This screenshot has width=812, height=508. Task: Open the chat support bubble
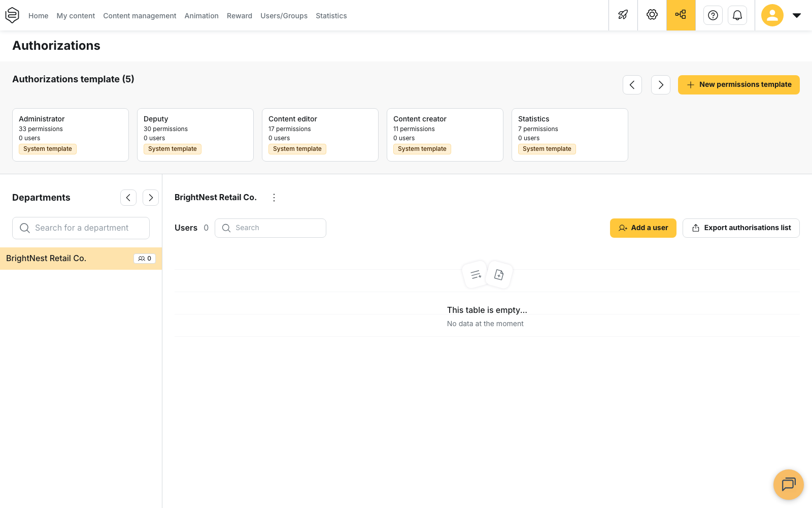click(x=789, y=485)
